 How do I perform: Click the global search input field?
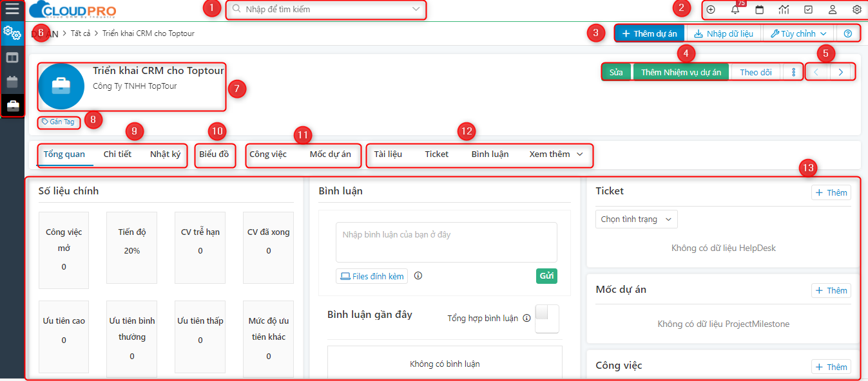(x=325, y=10)
